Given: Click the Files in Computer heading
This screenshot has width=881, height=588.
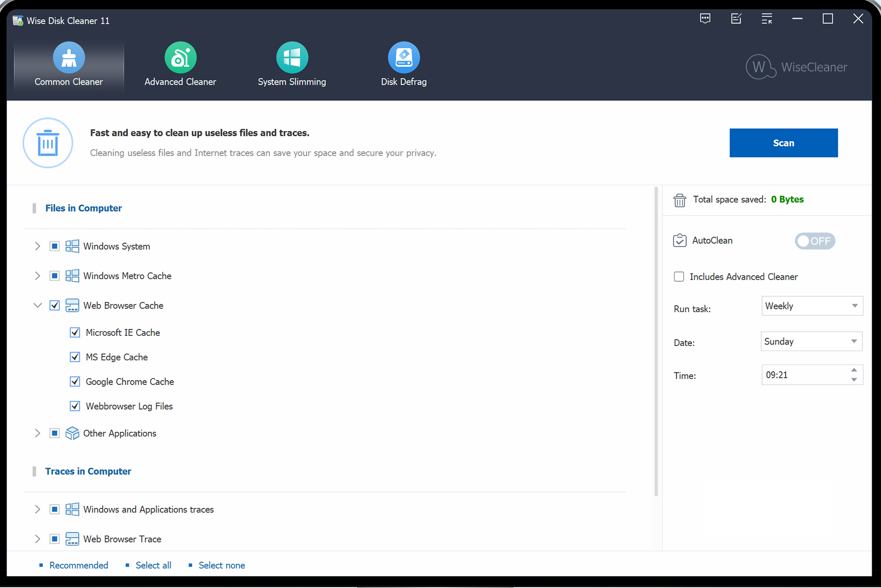Looking at the screenshot, I should pos(84,208).
